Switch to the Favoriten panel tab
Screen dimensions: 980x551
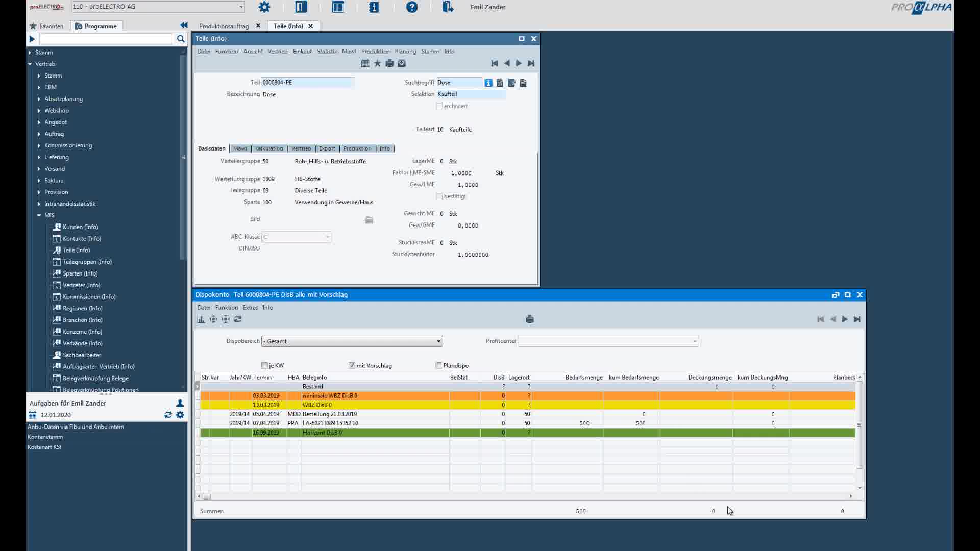tap(46, 26)
